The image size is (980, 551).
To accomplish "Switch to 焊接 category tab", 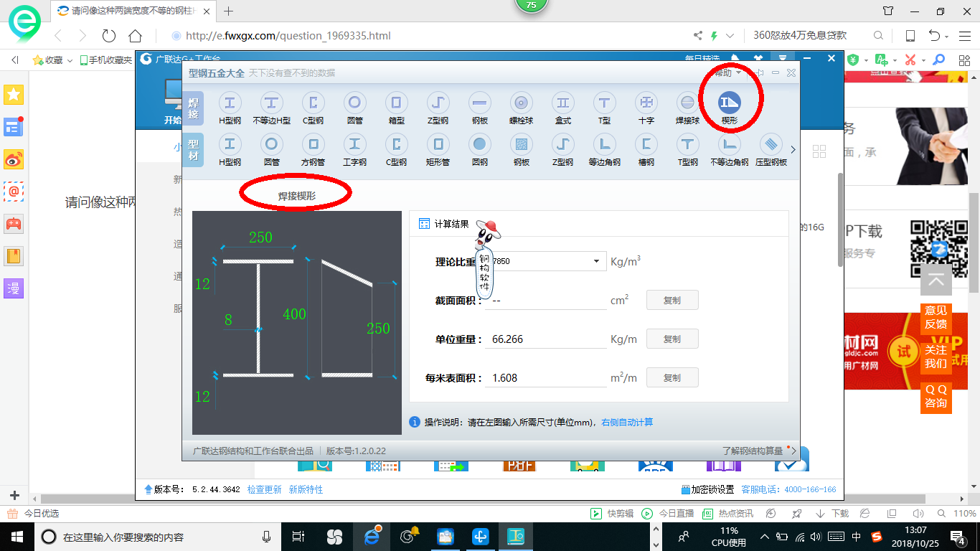I will (194, 108).
